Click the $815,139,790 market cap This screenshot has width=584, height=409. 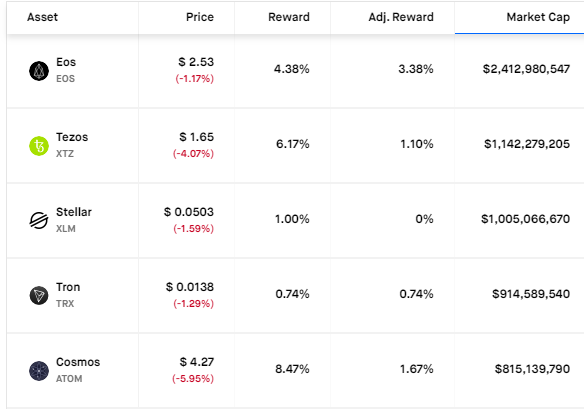click(532, 369)
